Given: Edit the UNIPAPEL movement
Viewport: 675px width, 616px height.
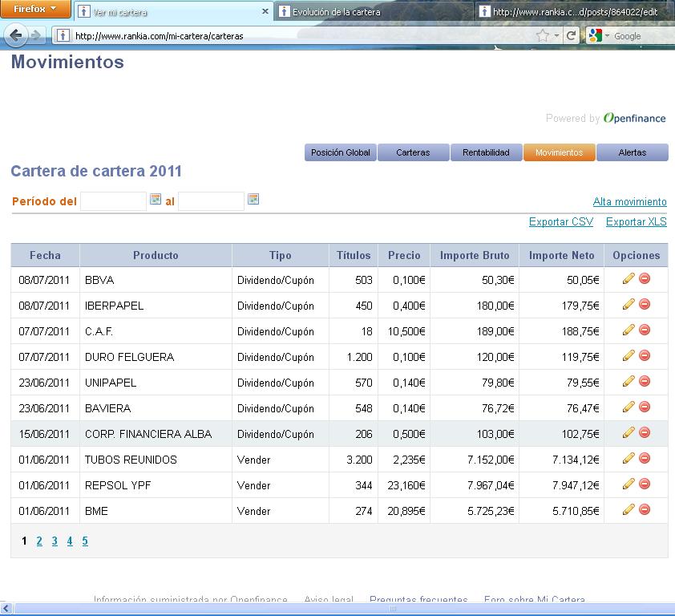Looking at the screenshot, I should point(629,381).
